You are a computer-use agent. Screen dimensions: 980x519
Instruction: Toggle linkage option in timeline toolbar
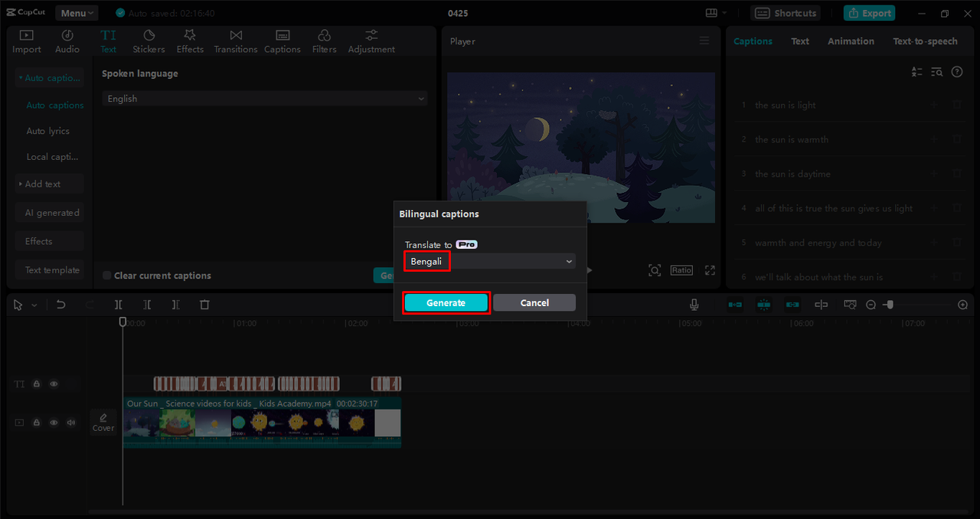792,305
